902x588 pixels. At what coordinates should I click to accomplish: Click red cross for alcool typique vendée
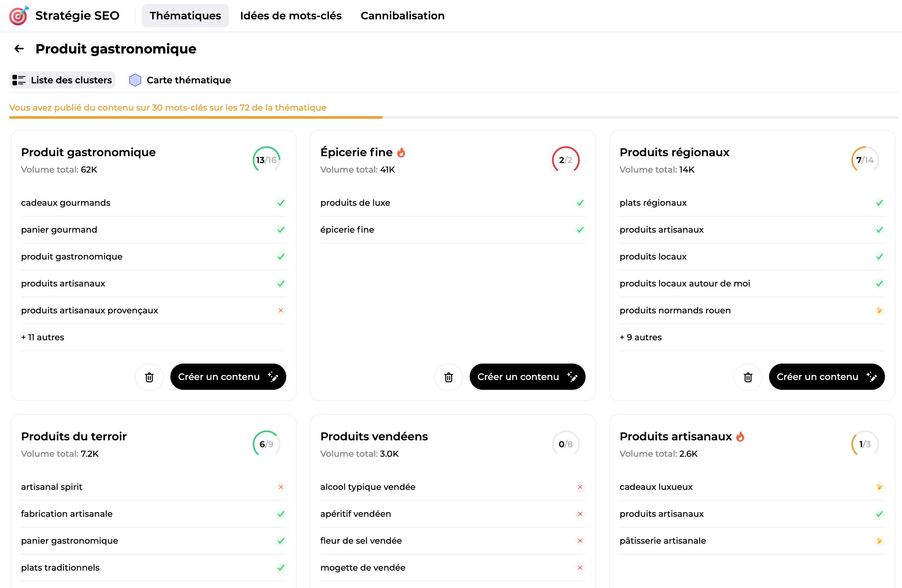pyautogui.click(x=580, y=487)
